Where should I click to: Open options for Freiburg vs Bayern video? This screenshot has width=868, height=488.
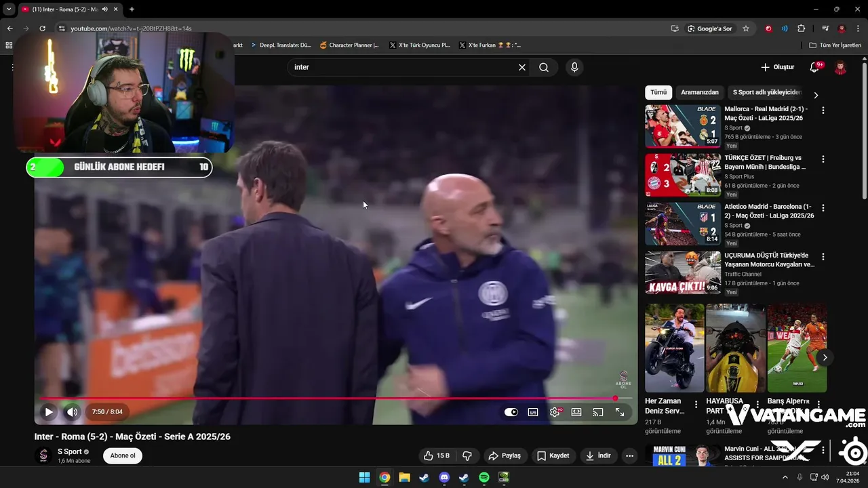point(823,159)
